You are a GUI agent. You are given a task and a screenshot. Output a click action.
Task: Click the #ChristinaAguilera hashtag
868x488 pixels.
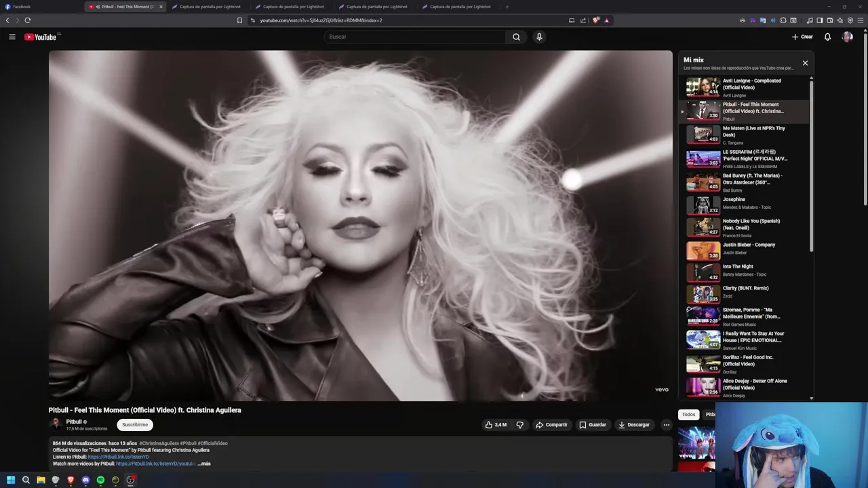pos(159,443)
